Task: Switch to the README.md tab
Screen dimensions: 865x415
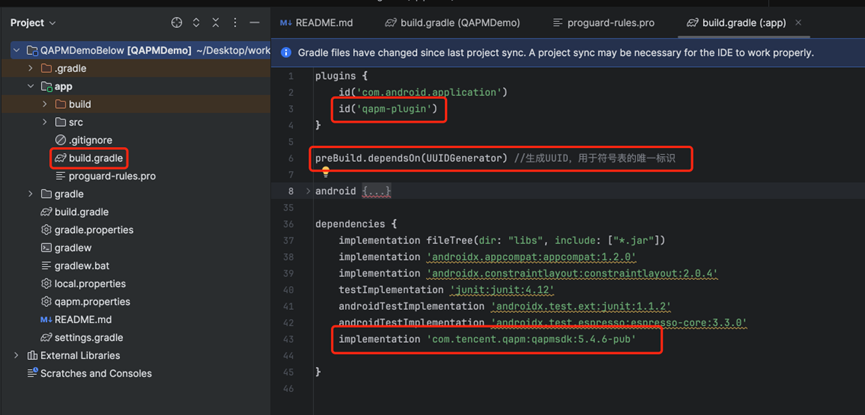Action: (x=316, y=22)
